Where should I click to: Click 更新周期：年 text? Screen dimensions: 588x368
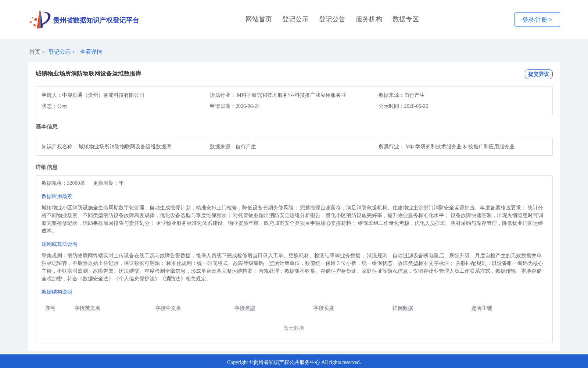click(108, 183)
